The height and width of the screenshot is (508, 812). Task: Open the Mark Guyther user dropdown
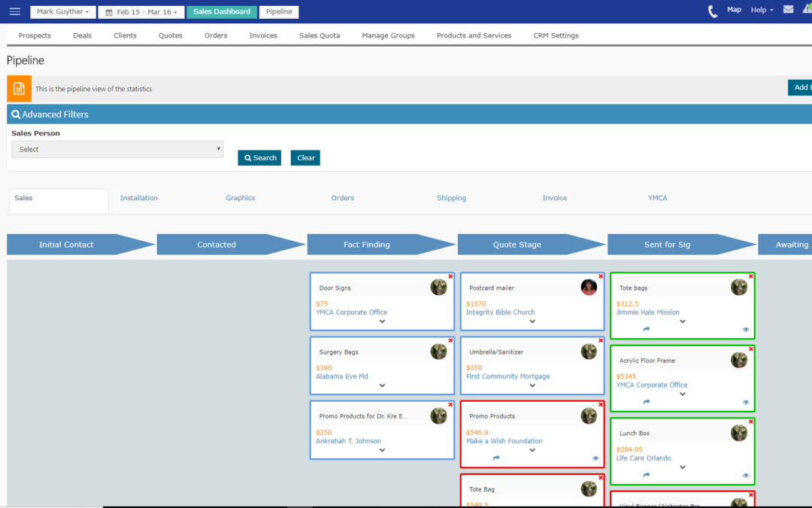click(x=63, y=12)
